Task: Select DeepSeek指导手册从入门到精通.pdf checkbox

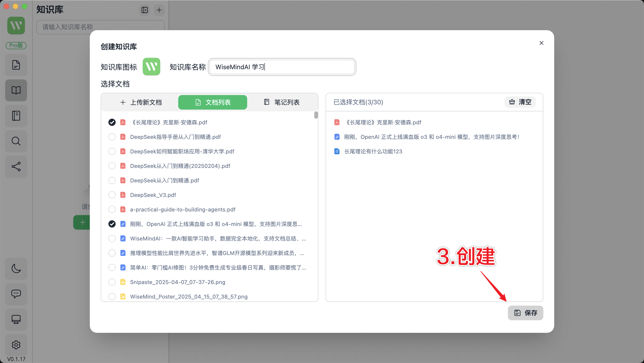Action: click(x=112, y=137)
